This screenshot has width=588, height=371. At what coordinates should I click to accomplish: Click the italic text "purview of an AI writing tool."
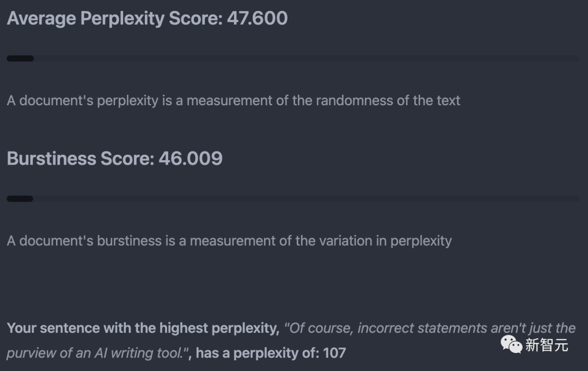pos(96,353)
